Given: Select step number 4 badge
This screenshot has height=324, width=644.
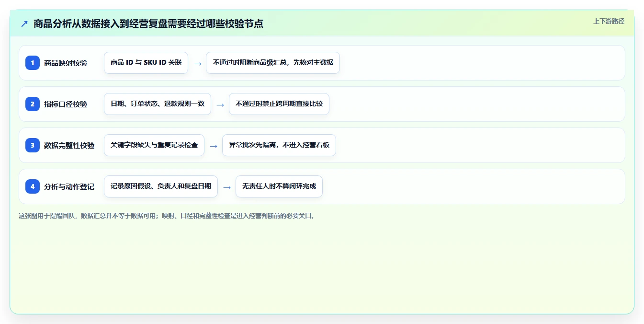Looking at the screenshot, I should [x=33, y=186].
